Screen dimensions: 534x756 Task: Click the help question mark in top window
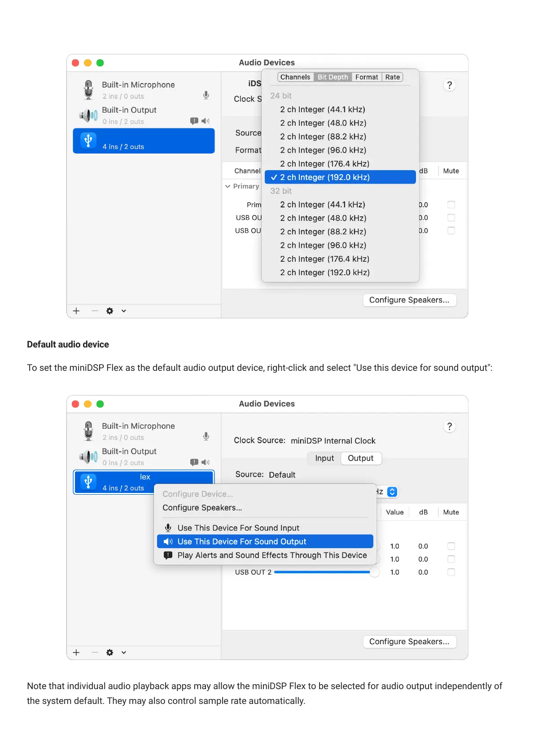pos(449,85)
